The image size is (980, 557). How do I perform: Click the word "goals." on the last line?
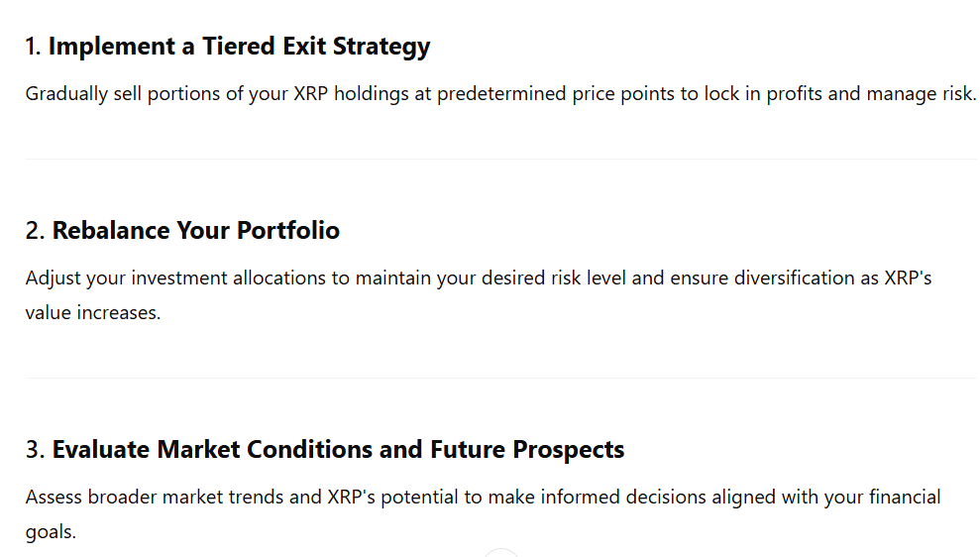coord(51,532)
